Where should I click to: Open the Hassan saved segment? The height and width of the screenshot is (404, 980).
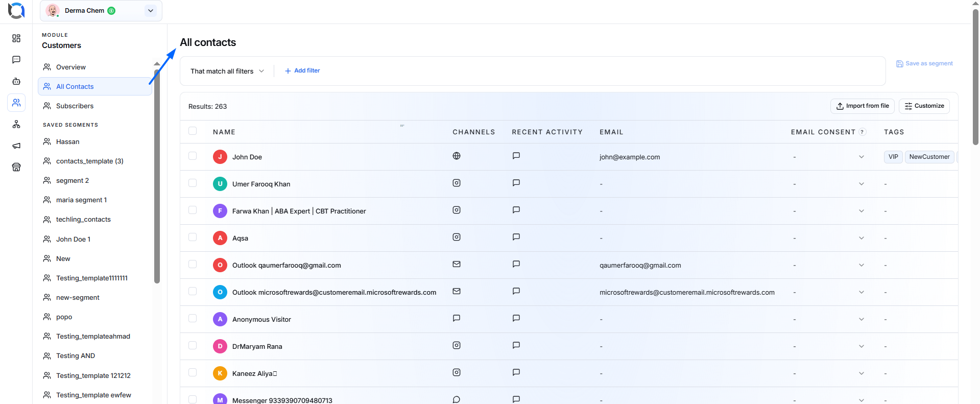[95, 141]
